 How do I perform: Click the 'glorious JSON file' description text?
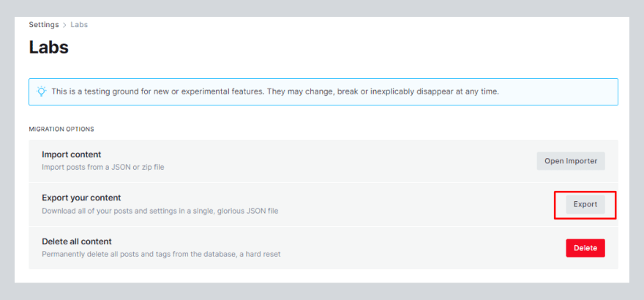point(160,211)
